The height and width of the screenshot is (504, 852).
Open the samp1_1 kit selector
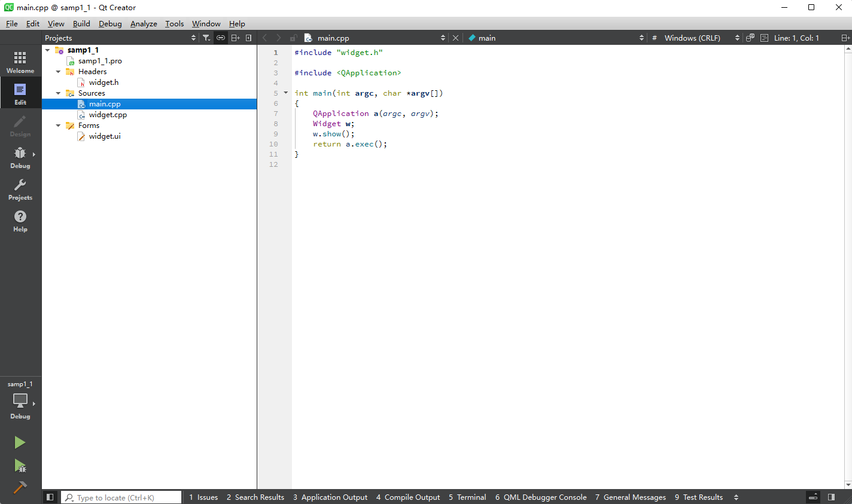point(20,400)
